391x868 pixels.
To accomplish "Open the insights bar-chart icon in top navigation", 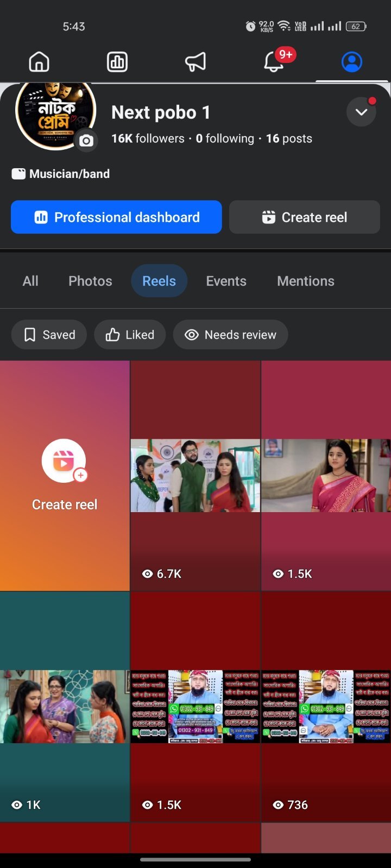I will pos(117,62).
